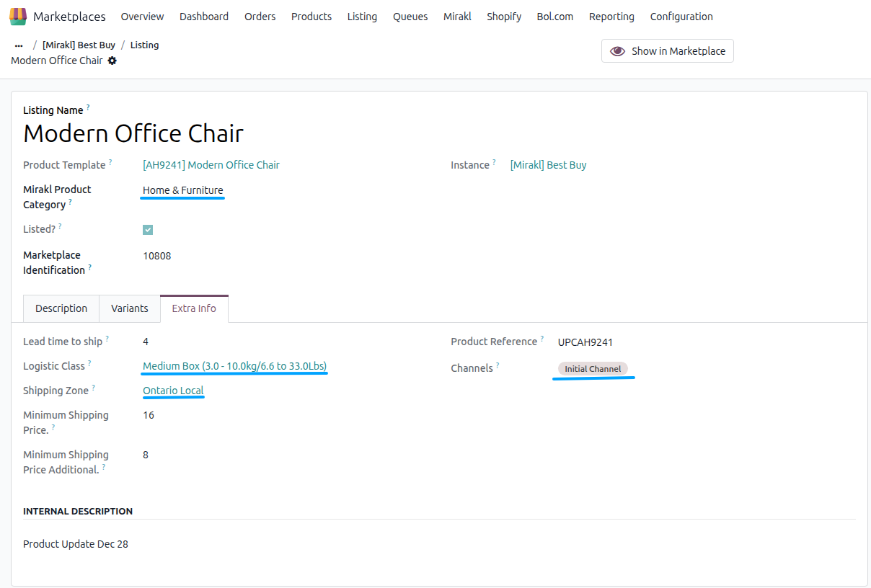Click help mark next to Listed?
The width and height of the screenshot is (871, 588).
click(x=60, y=226)
